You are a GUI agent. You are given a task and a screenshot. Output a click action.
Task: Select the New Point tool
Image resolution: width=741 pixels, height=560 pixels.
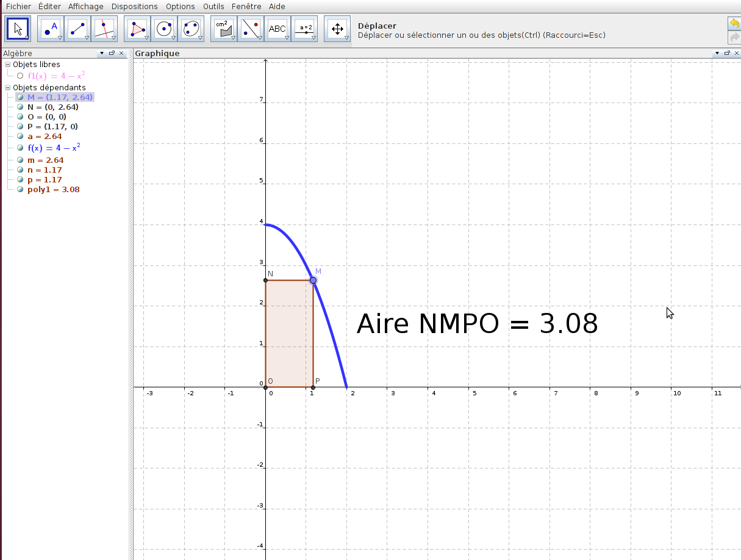pyautogui.click(x=51, y=29)
